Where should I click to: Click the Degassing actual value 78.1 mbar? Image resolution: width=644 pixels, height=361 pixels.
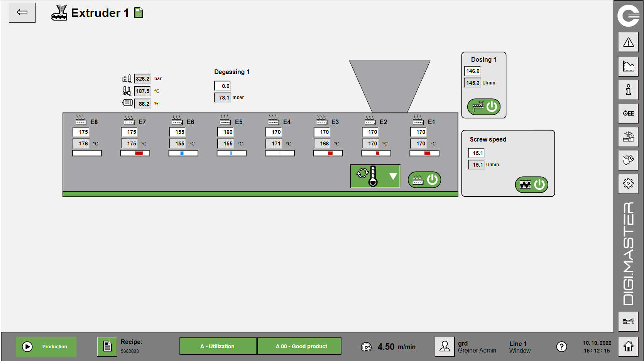coord(223,98)
